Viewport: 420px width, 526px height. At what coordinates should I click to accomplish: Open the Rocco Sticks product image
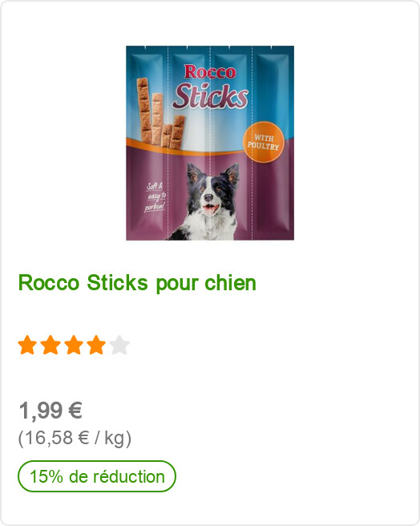(x=210, y=143)
